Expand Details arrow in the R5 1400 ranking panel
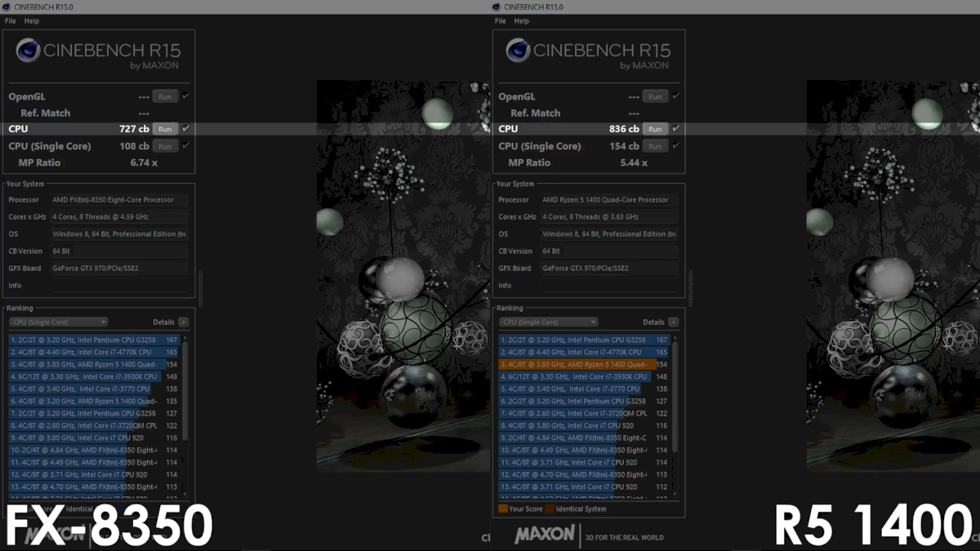The image size is (980, 551). [674, 322]
